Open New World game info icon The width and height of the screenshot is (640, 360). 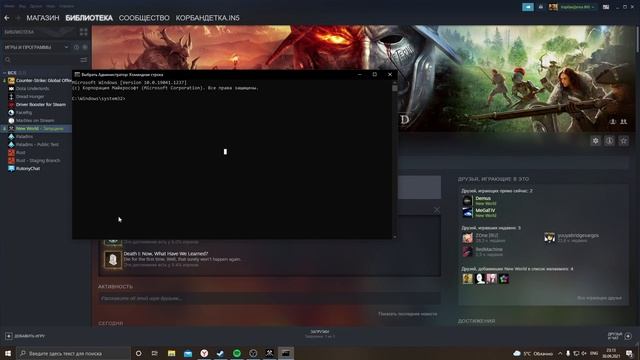coord(609,141)
